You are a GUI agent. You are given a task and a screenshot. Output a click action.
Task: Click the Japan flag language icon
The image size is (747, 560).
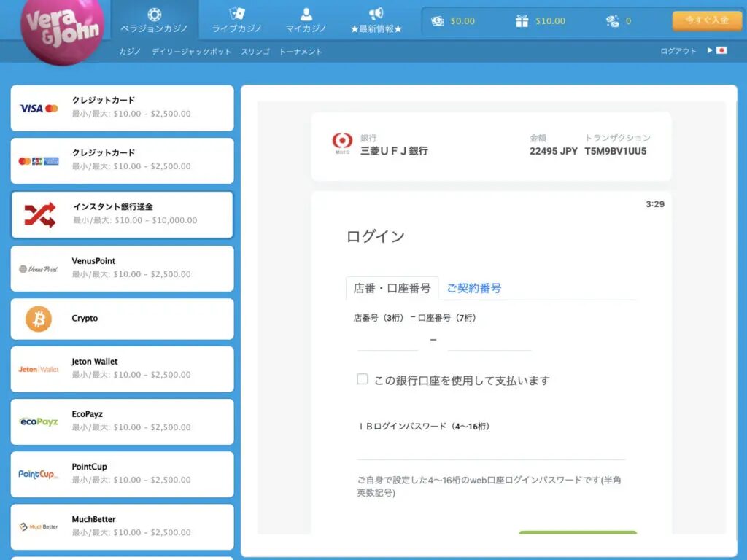click(x=721, y=50)
